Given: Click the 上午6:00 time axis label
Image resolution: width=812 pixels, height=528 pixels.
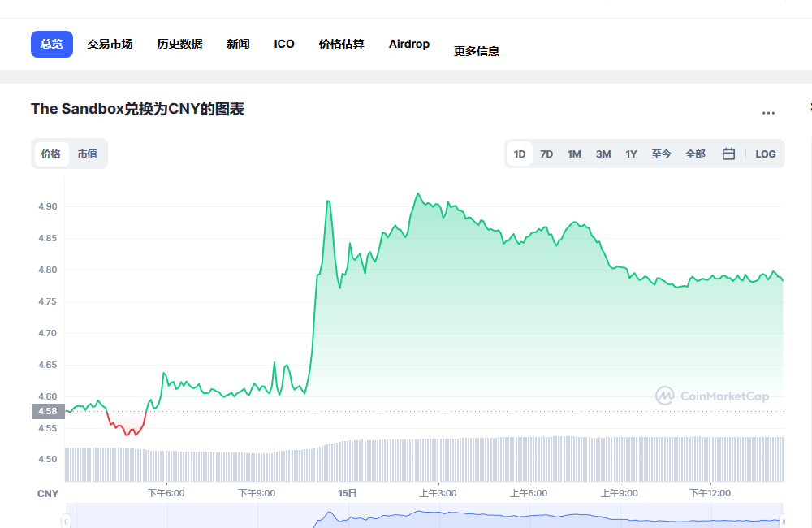Looking at the screenshot, I should pos(529,493).
